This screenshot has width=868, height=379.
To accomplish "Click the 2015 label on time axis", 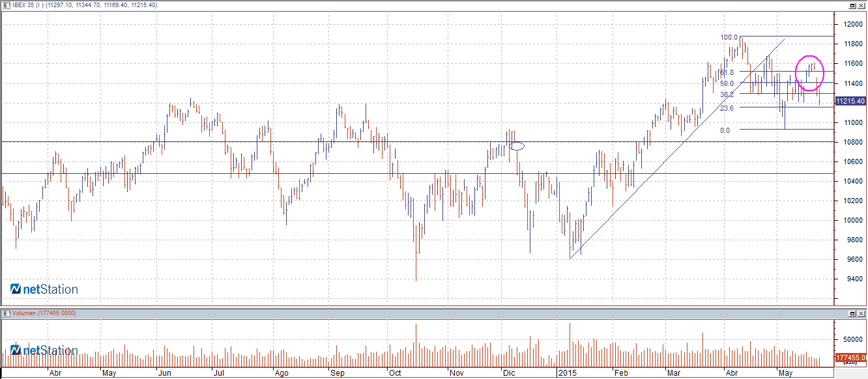I will [566, 374].
